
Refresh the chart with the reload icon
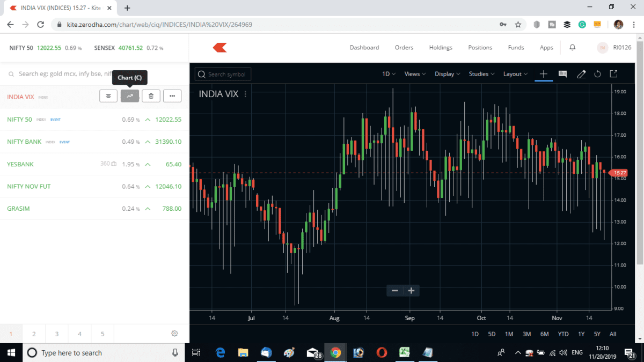pyautogui.click(x=597, y=74)
